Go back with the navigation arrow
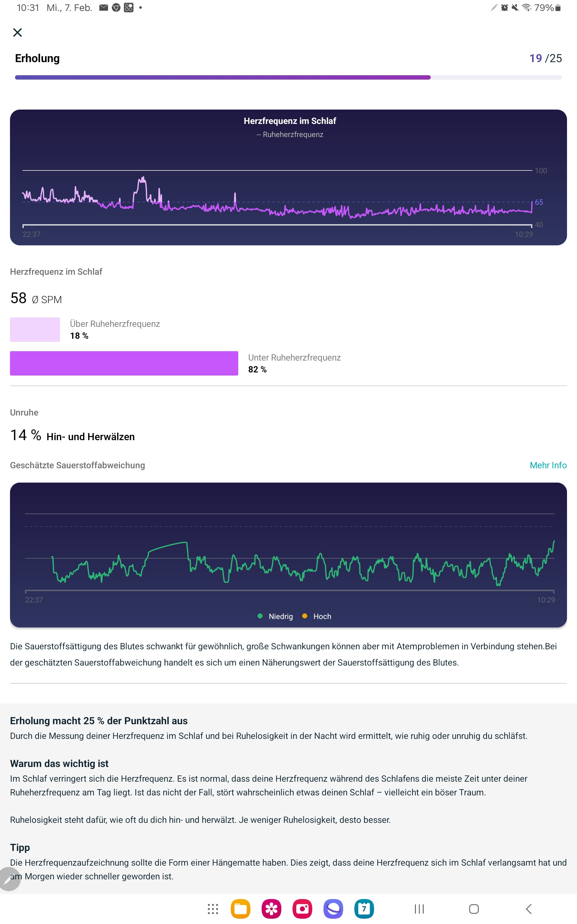577x924 pixels. click(x=529, y=909)
